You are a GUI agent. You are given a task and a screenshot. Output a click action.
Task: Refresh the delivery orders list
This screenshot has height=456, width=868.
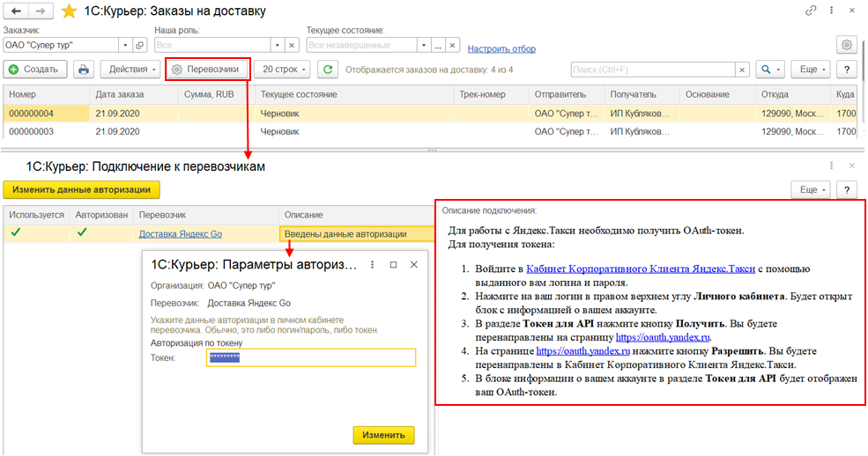click(328, 69)
